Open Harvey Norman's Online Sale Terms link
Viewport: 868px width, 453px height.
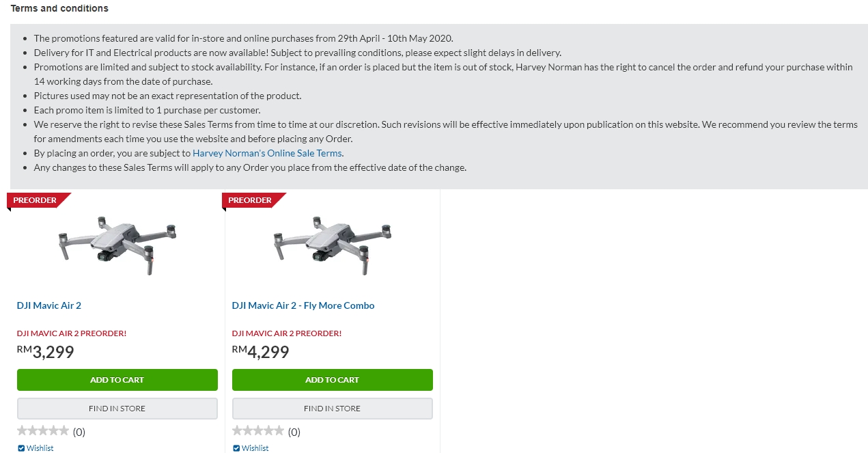point(268,153)
